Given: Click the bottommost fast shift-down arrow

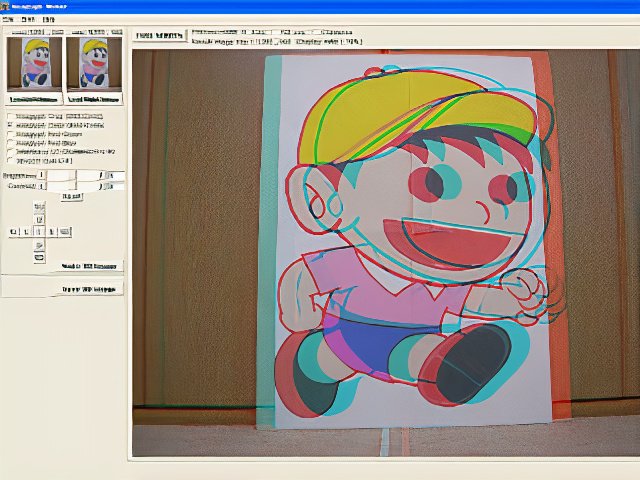Looking at the screenshot, I should [39, 258].
